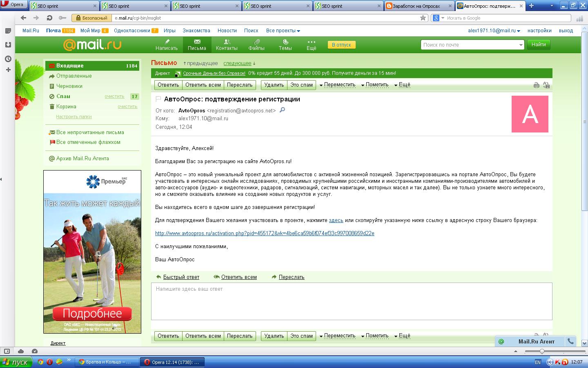
Task: Click the vertical scrollbar down arrow
Action: 584,343
